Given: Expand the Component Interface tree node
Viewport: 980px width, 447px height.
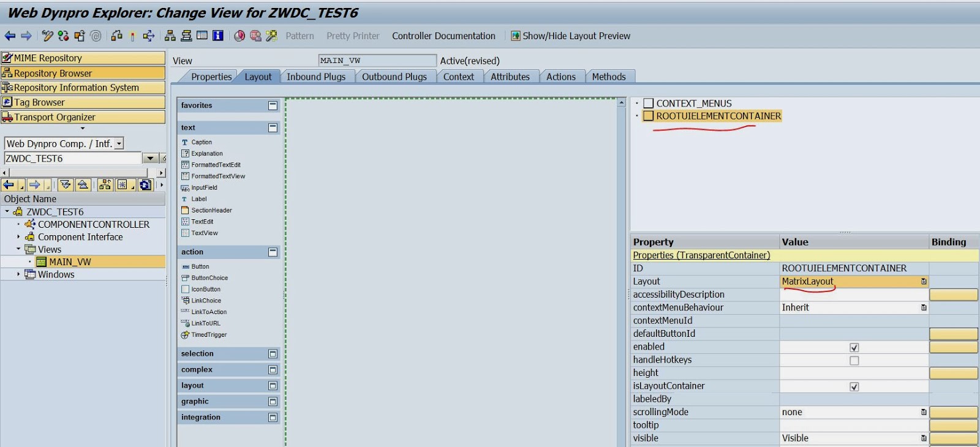Looking at the screenshot, I should click(x=18, y=237).
